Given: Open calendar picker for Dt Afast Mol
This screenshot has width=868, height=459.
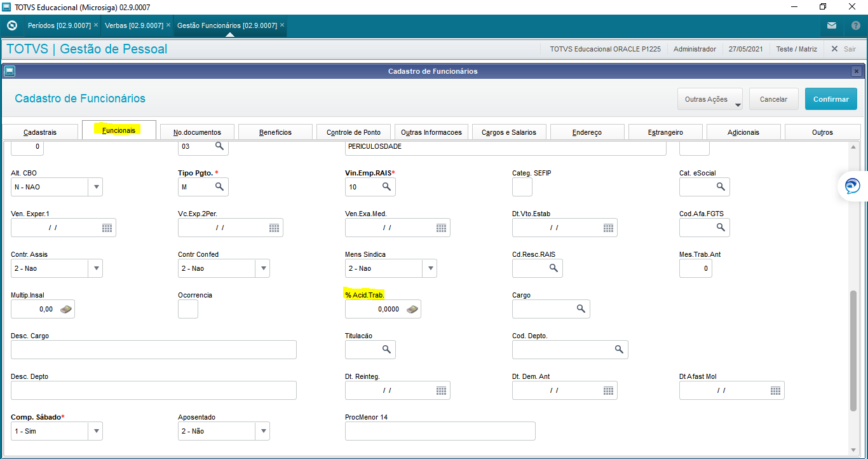Looking at the screenshot, I should pyautogui.click(x=775, y=390).
